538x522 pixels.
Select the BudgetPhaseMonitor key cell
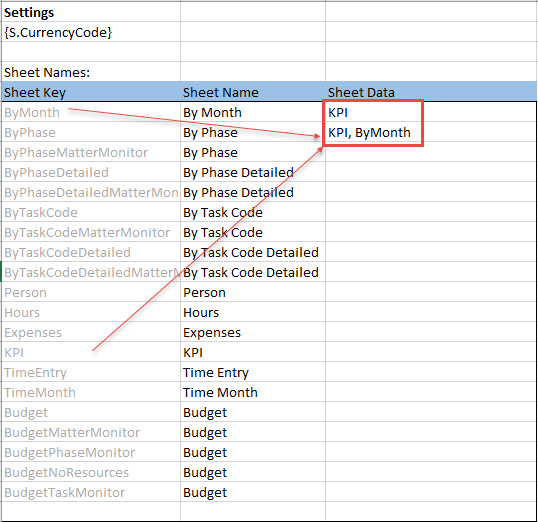click(x=91, y=452)
